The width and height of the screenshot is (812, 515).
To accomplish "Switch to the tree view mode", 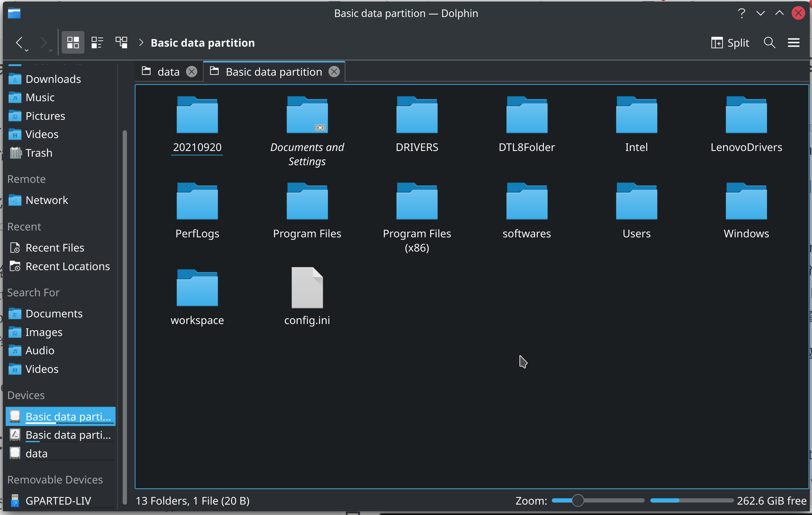I will [x=121, y=43].
